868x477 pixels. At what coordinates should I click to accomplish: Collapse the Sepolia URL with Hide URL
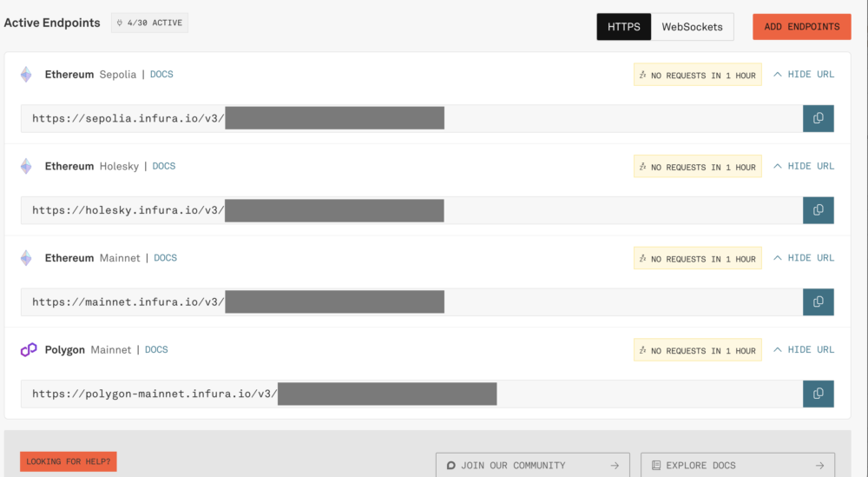click(804, 74)
